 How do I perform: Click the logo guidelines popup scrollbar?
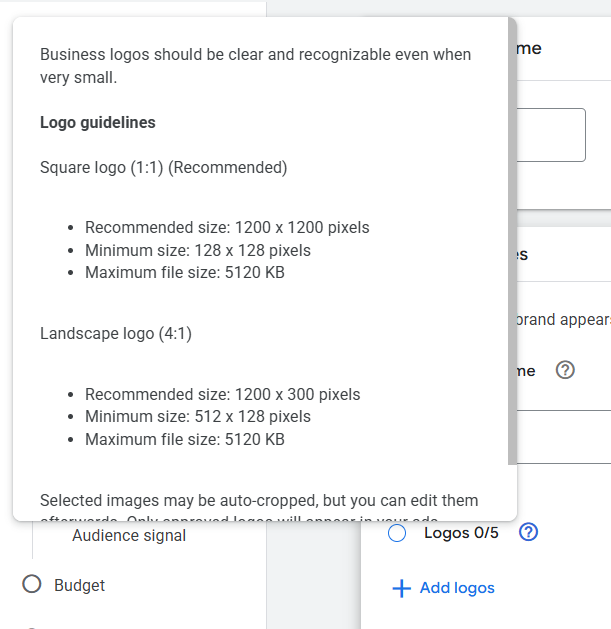(x=512, y=240)
